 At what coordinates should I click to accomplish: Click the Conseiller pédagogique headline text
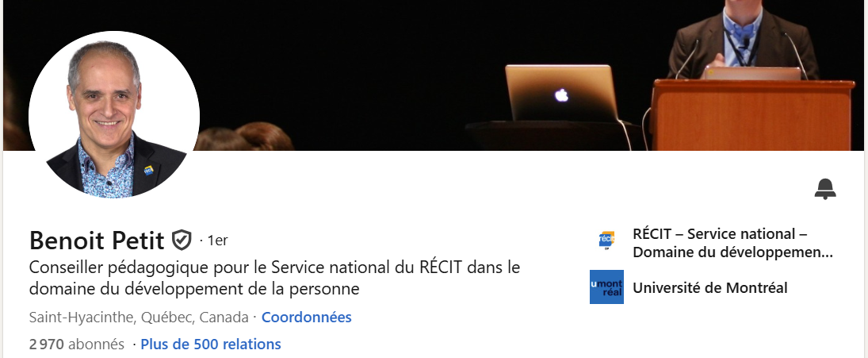tap(274, 278)
